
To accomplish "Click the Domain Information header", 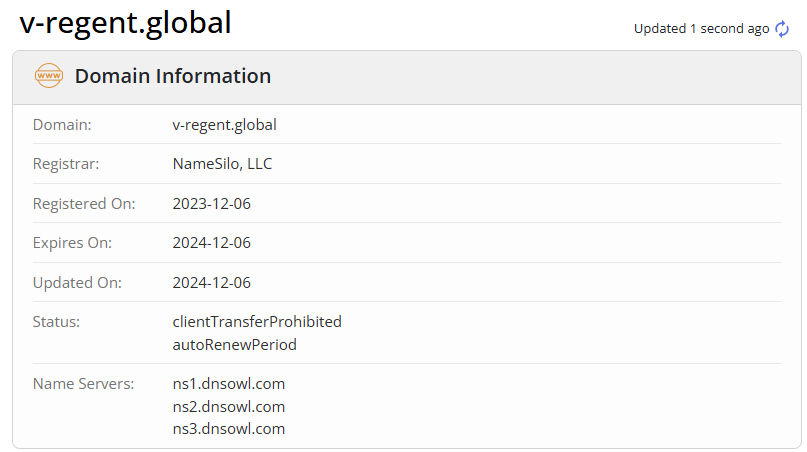I will [172, 76].
